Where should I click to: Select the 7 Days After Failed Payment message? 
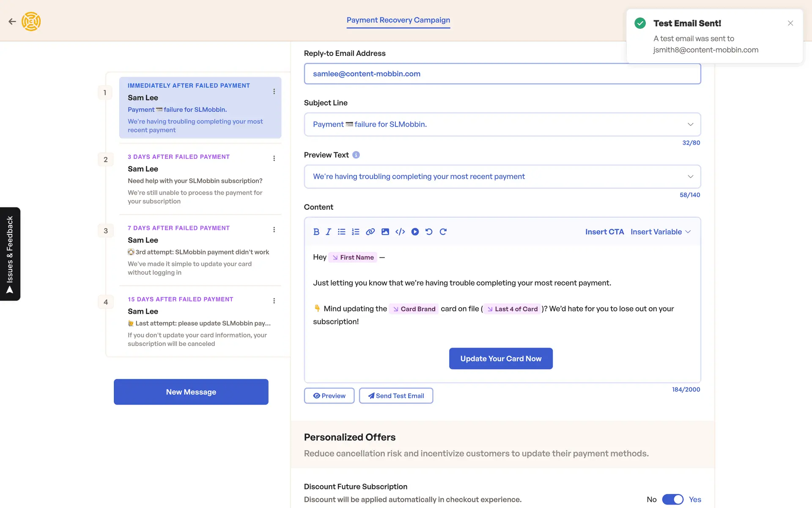(199, 250)
